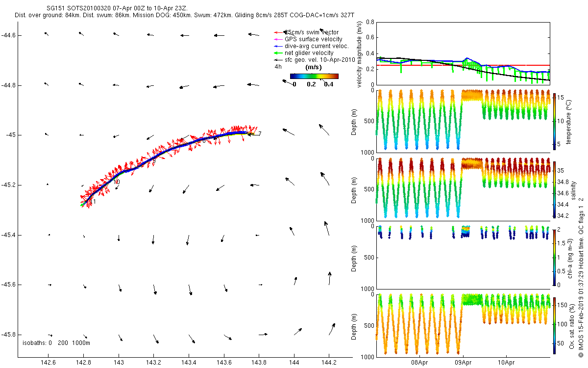Viewport: 588px width, 368px height.
Task: Click the red swim vector legend arrow
Action: (279, 32)
